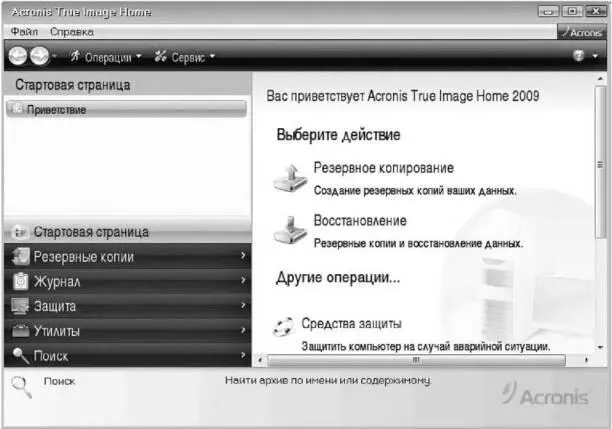Image resolution: width=612 pixels, height=429 pixels.
Task: Expand the Поиск chevron arrow
Action: click(x=243, y=355)
